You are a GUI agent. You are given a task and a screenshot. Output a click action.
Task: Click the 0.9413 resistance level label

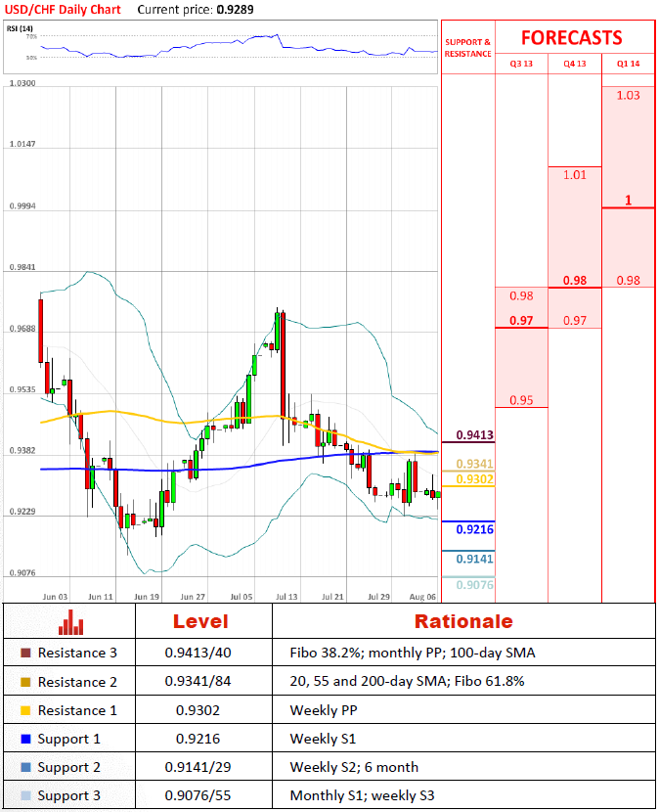tap(475, 435)
